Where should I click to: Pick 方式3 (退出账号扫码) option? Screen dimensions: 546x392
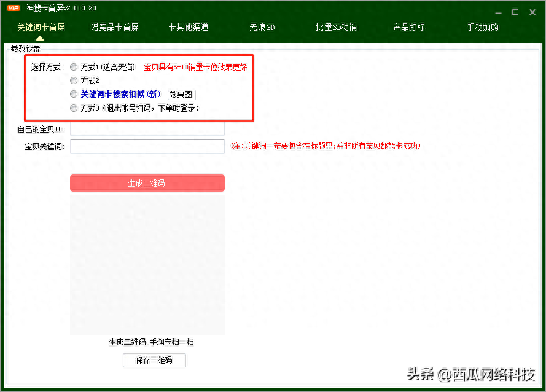tap(74, 108)
